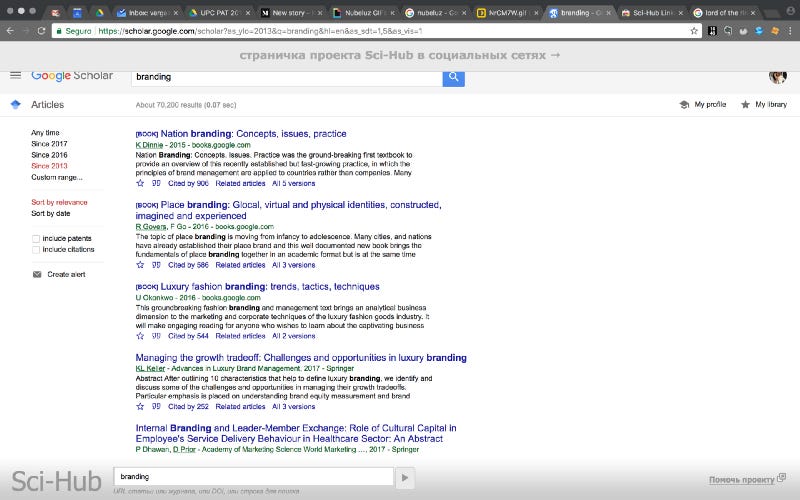The width and height of the screenshot is (800, 500).
Task: View Cited by 906 for Nation branding
Action: (188, 183)
